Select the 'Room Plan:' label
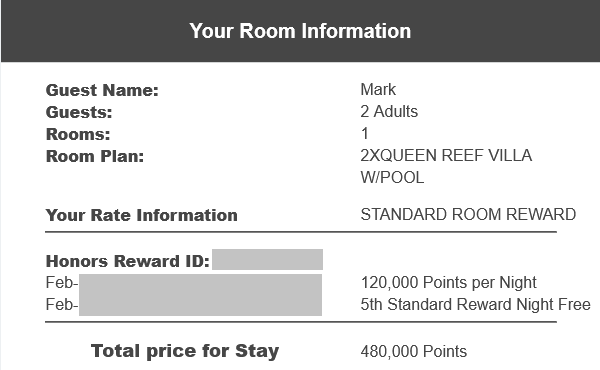This screenshot has width=600, height=370. [x=95, y=156]
